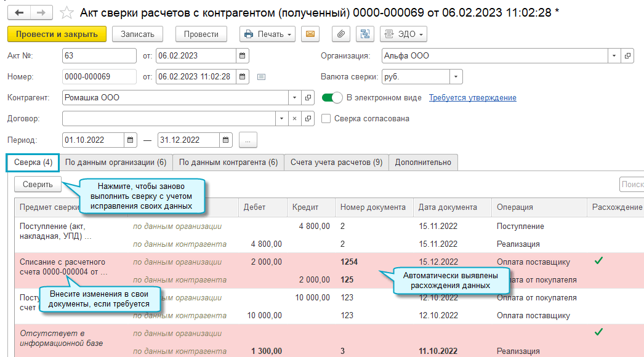This screenshot has height=357, width=644.
Task: Select Отсутствует в информационной базе row
Action: pyautogui.click(x=329, y=340)
